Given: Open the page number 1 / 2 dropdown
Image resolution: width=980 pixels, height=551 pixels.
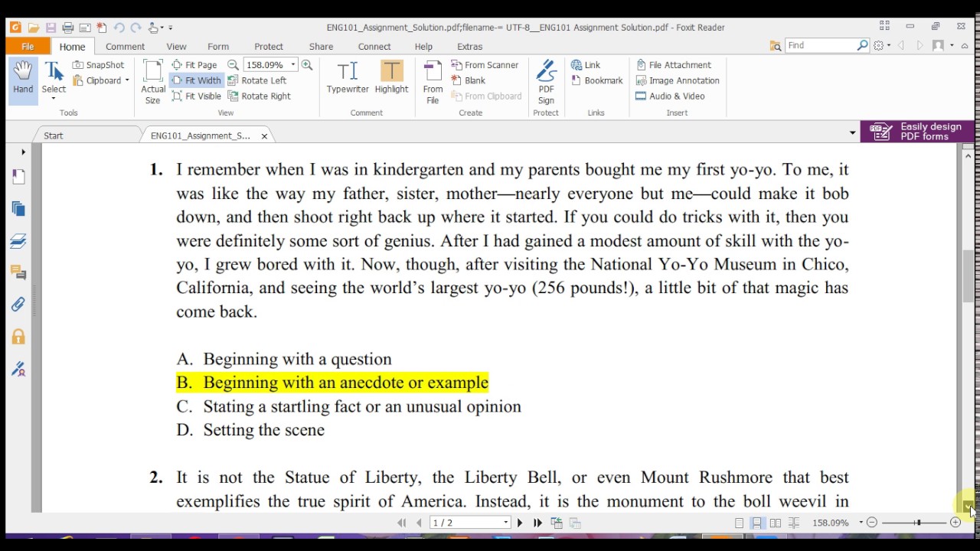Looking at the screenshot, I should click(506, 523).
